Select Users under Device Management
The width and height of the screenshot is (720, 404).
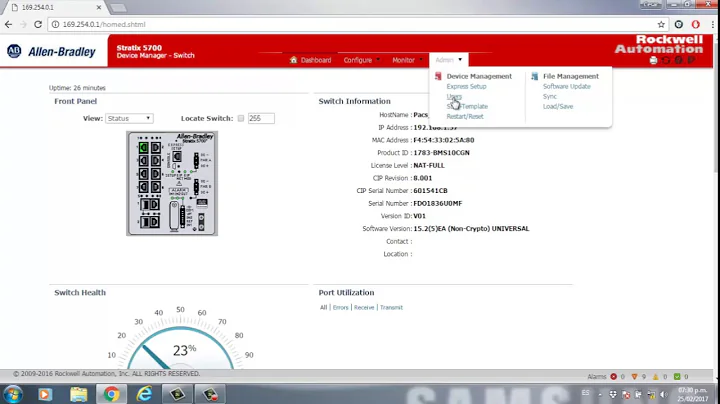pos(454,96)
